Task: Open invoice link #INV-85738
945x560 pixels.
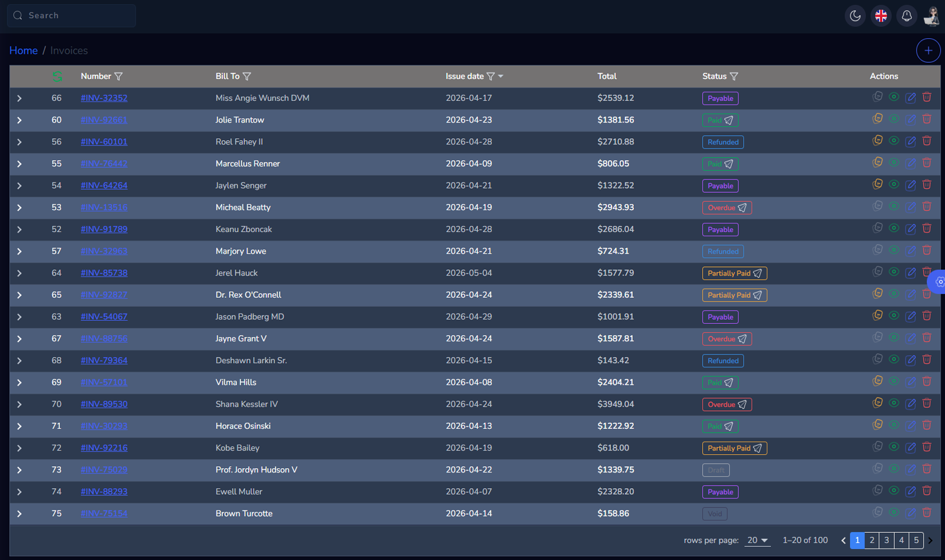Action: 104,273
